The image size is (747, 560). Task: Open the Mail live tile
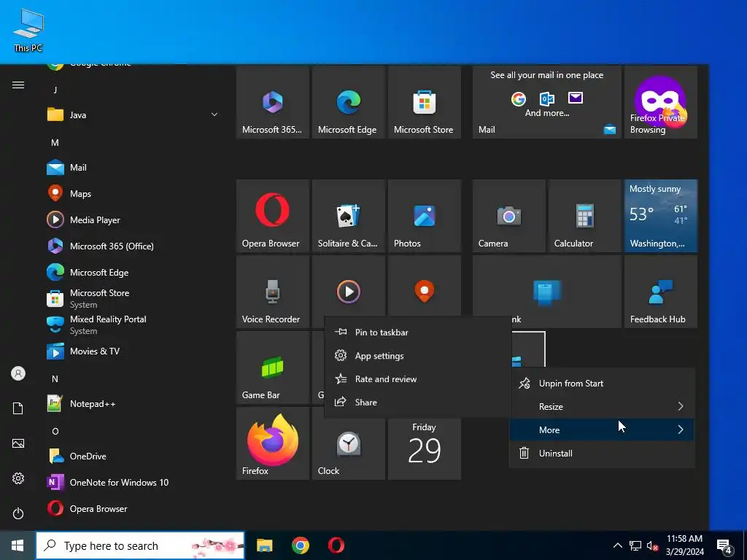(547, 102)
